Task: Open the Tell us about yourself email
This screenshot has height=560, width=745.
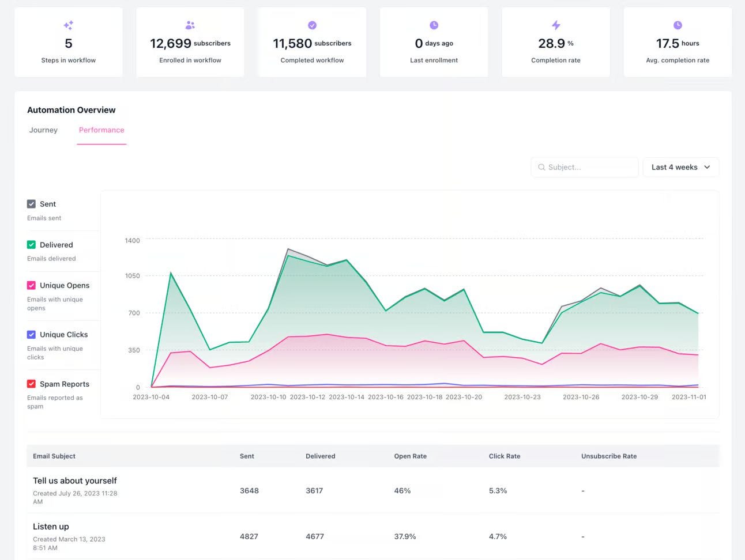Action: [x=75, y=480]
